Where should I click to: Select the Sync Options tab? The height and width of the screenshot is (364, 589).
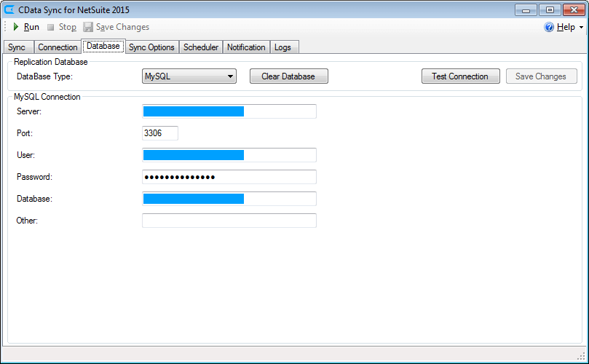pyautogui.click(x=151, y=47)
